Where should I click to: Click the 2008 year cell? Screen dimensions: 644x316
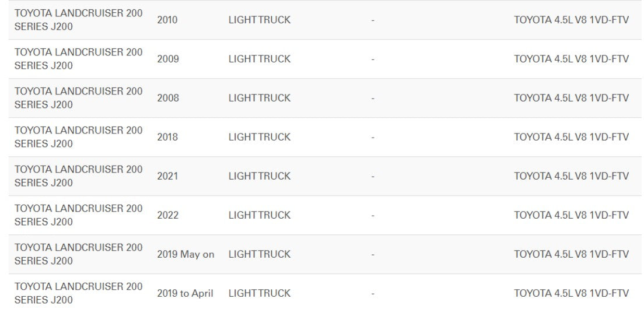(x=167, y=98)
